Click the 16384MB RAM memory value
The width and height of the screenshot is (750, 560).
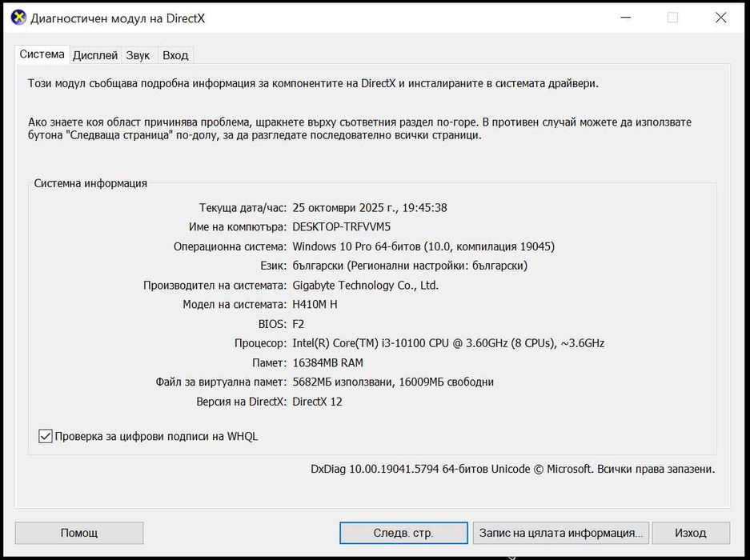pyautogui.click(x=327, y=362)
